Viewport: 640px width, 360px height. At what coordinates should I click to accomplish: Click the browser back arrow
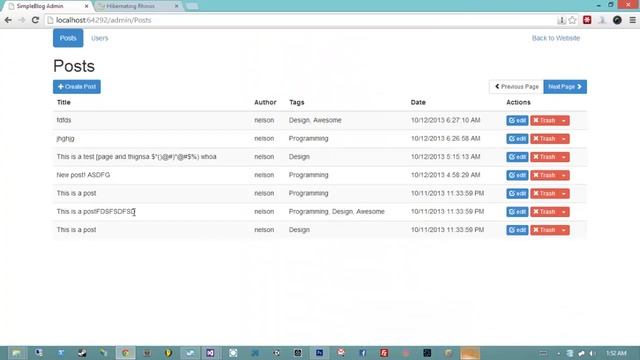click(x=8, y=20)
